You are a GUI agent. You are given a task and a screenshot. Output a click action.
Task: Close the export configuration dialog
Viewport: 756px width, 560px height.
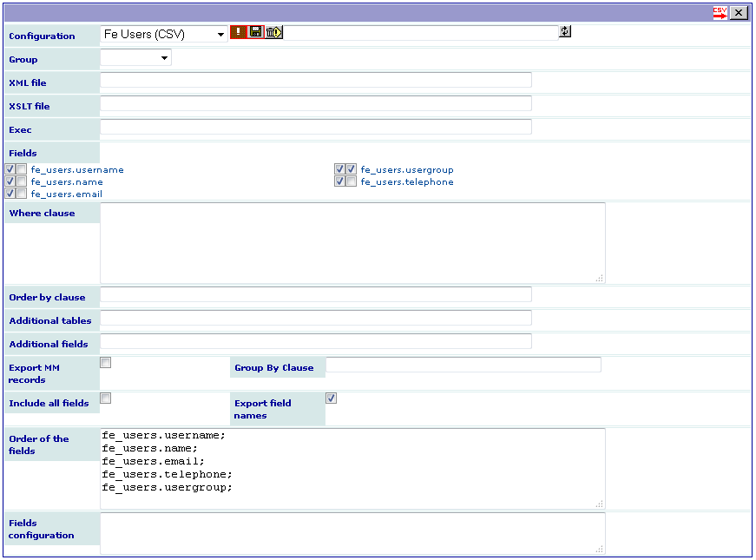pyautogui.click(x=739, y=13)
